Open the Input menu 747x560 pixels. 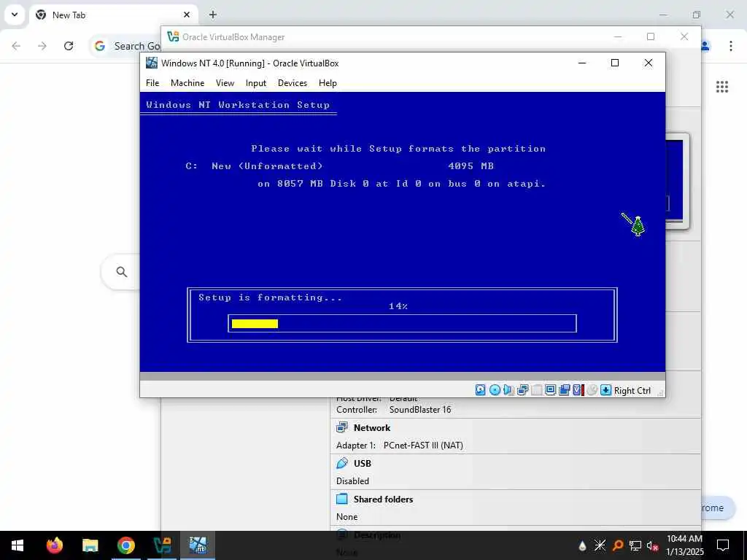click(256, 83)
